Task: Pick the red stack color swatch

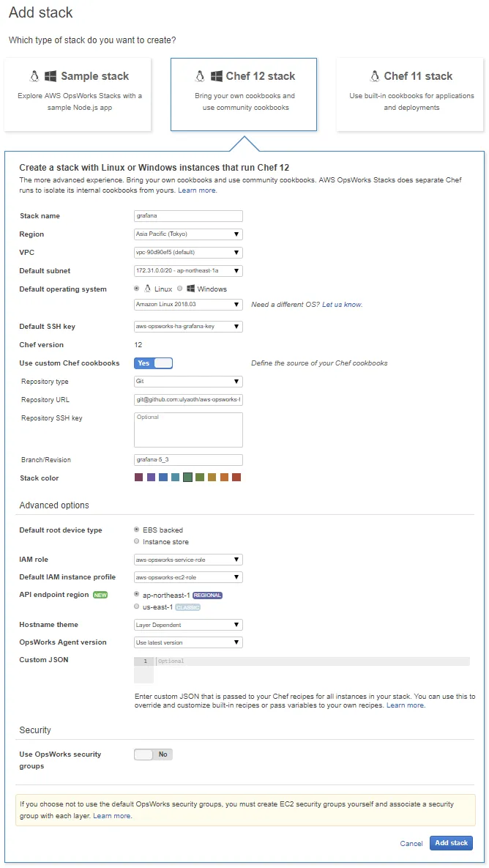Action: coord(236,478)
